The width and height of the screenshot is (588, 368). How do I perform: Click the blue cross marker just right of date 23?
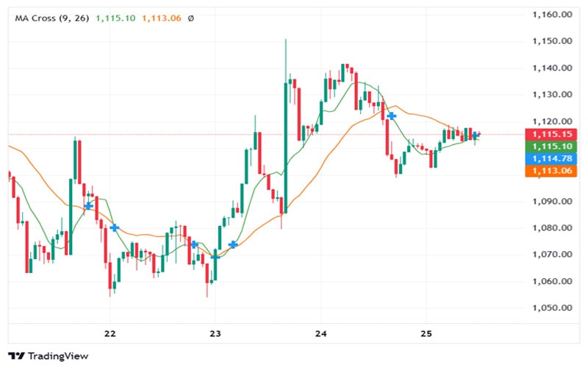(x=233, y=244)
